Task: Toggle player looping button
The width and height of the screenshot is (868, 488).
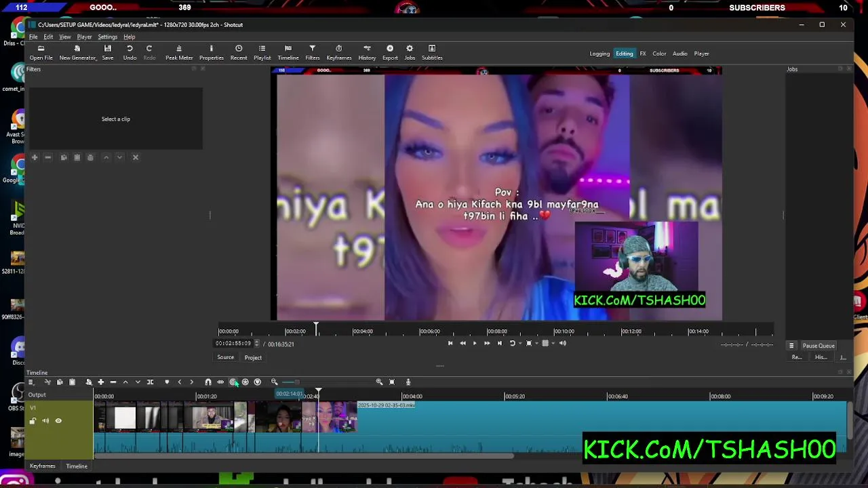Action: (512, 343)
